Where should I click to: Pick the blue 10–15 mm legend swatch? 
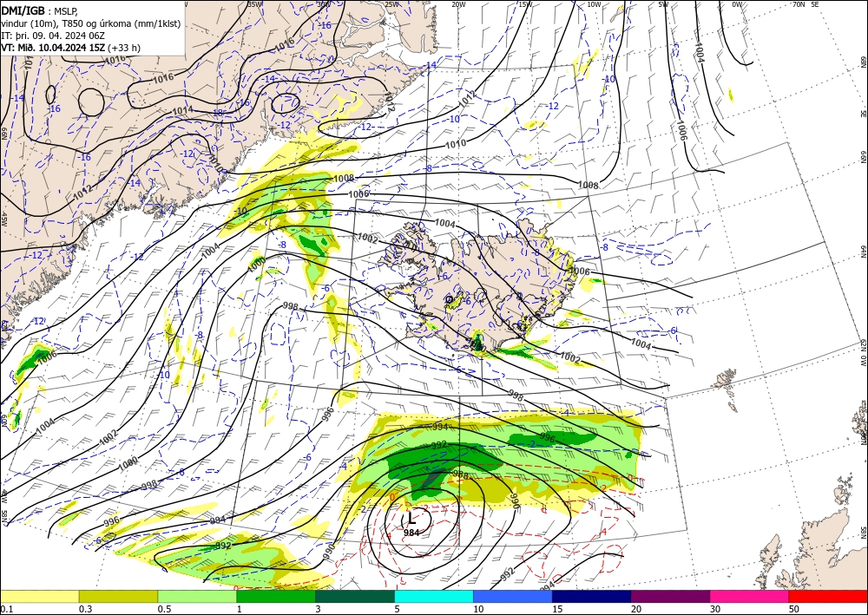click(x=513, y=596)
